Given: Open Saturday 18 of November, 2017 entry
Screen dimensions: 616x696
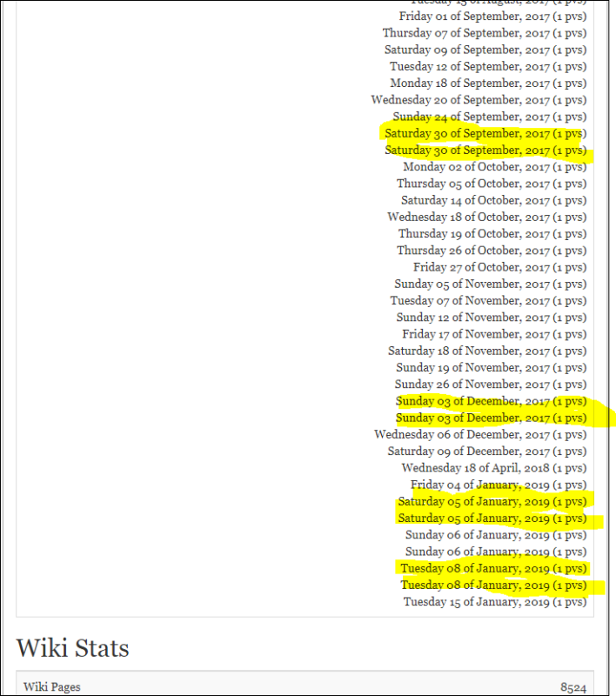Looking at the screenshot, I should (487, 351).
